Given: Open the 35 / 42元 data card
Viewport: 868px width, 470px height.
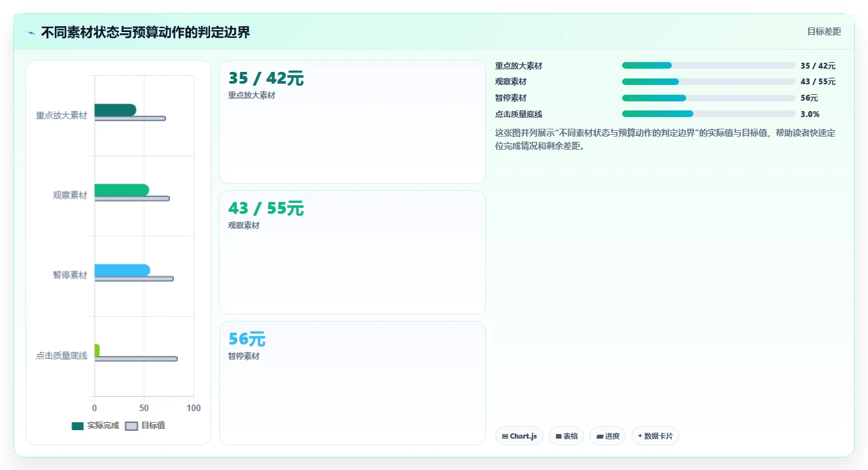Looking at the screenshot, I should (353, 122).
